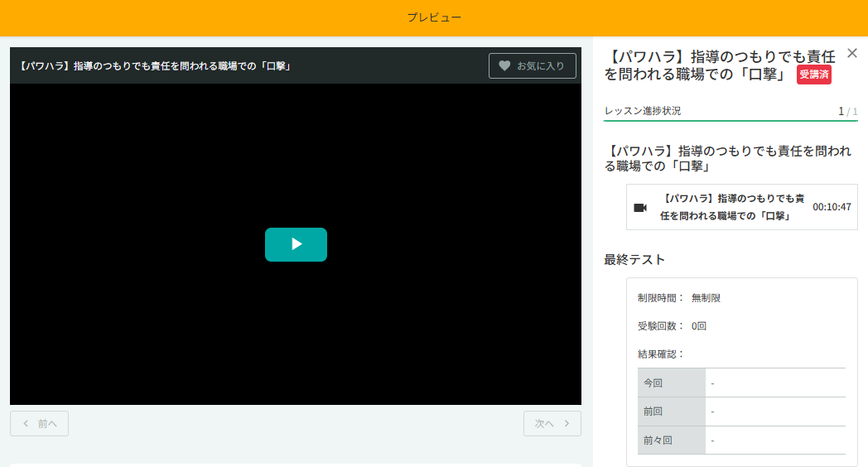Click the 受講済 red badge
The height and width of the screenshot is (467, 868).
pyautogui.click(x=813, y=75)
